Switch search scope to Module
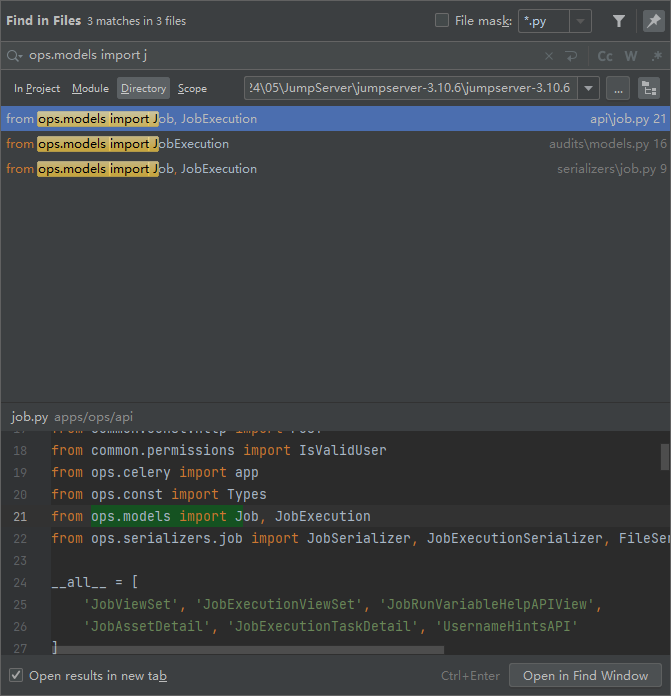 tap(90, 88)
